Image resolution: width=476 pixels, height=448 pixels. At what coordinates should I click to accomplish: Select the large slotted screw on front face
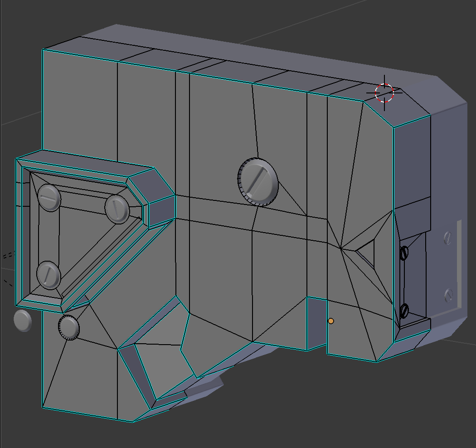[258, 182]
